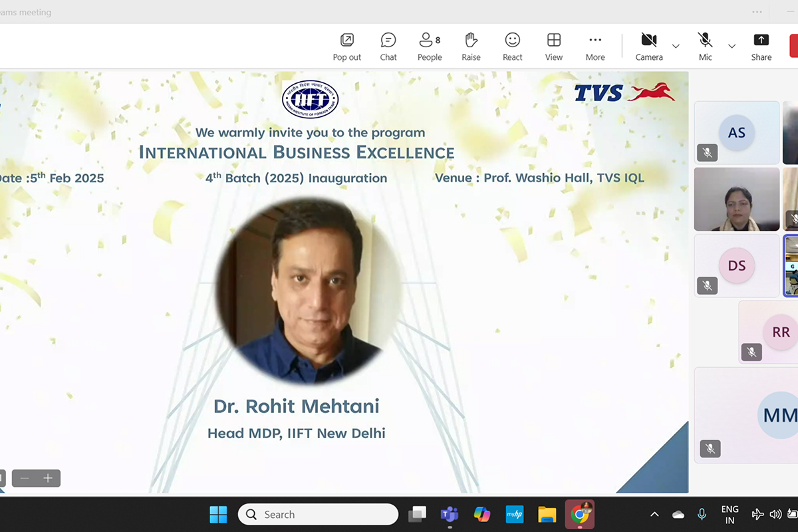Expand the Camera options dropdown arrow
Viewport: 798px width, 532px height.
click(676, 46)
